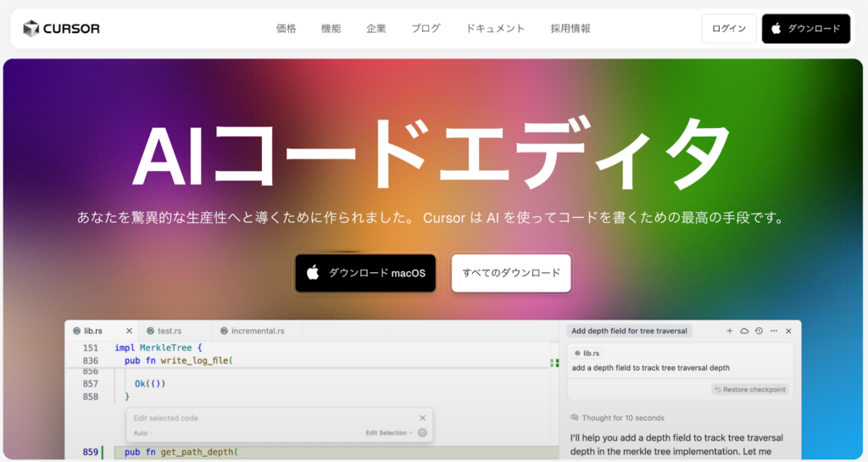Switch to the incremental.rs tab

tap(258, 331)
